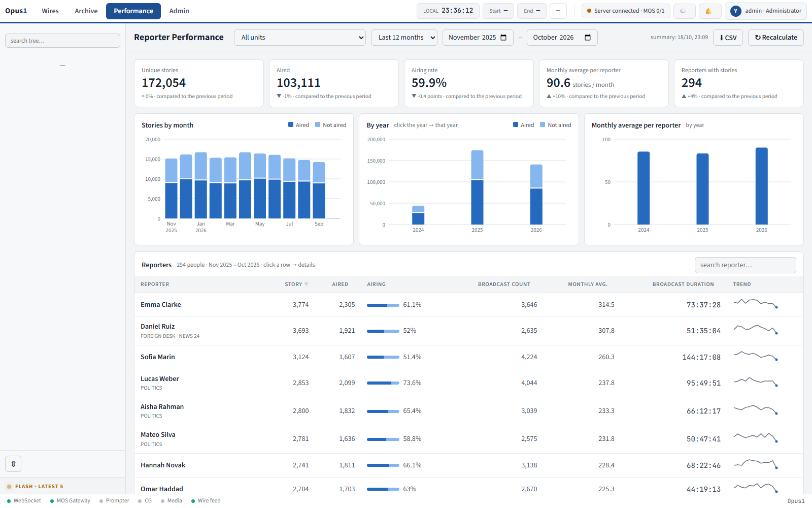Image resolution: width=812 pixels, height=508 pixels.
Task: Open Emma Clarke's reporter details row
Action: click(468, 305)
